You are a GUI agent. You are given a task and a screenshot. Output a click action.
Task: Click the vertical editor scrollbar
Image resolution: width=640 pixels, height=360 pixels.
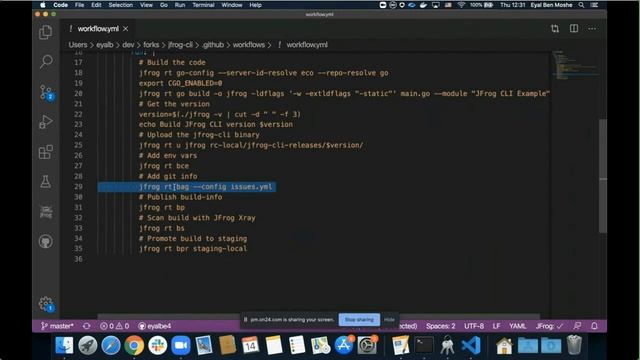(603, 176)
